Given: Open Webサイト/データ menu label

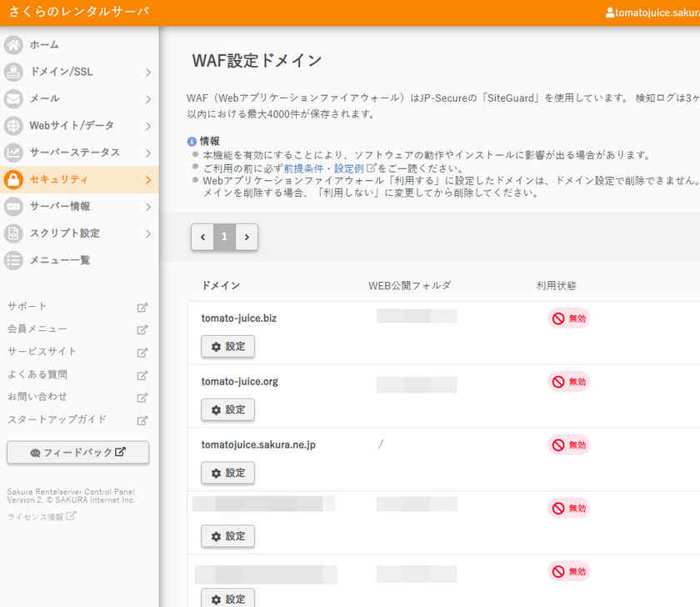Looking at the screenshot, I should [72, 126].
